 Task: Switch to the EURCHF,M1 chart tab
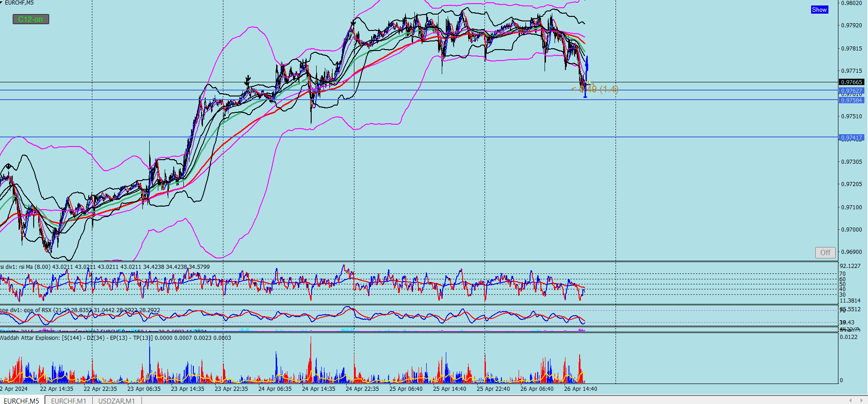[69, 400]
